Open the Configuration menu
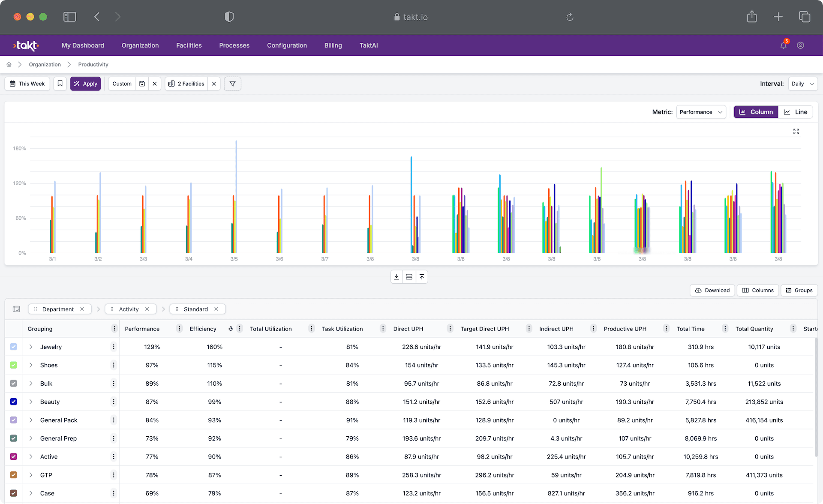This screenshot has width=823, height=504. [x=287, y=45]
